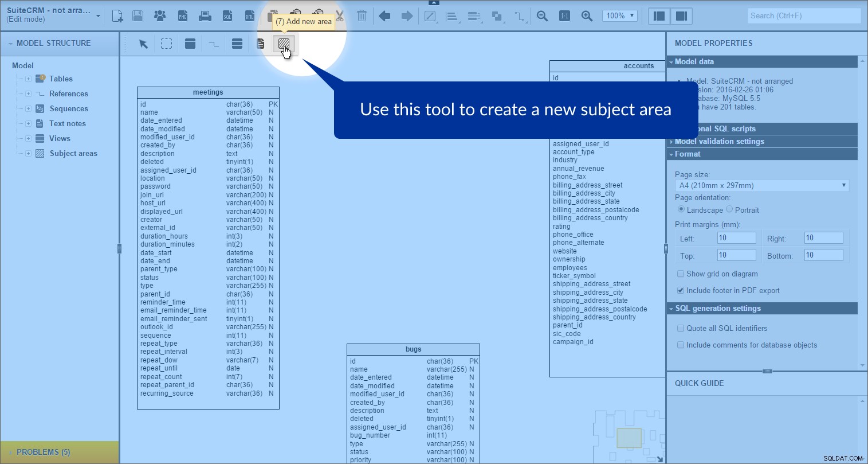This screenshot has width=868, height=464.
Task: Collapse the MODEL STRUCTURE panel header
Action: (x=60, y=43)
